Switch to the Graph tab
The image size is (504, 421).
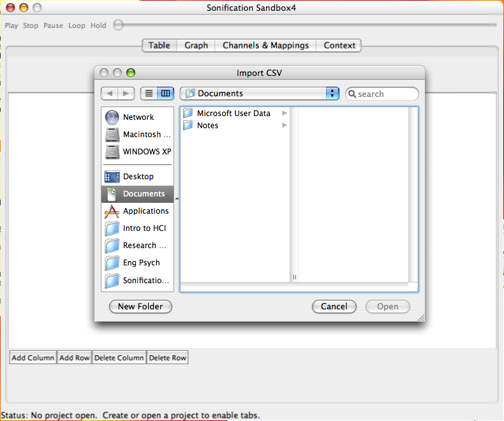tap(196, 45)
